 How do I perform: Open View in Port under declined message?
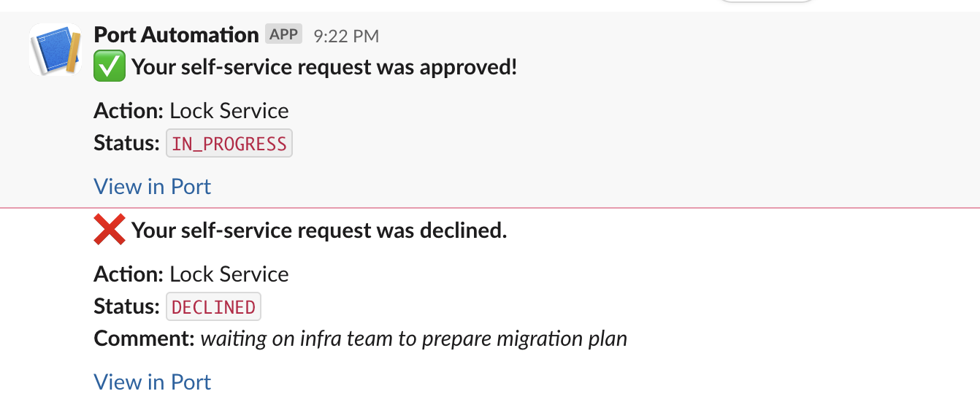point(152,382)
